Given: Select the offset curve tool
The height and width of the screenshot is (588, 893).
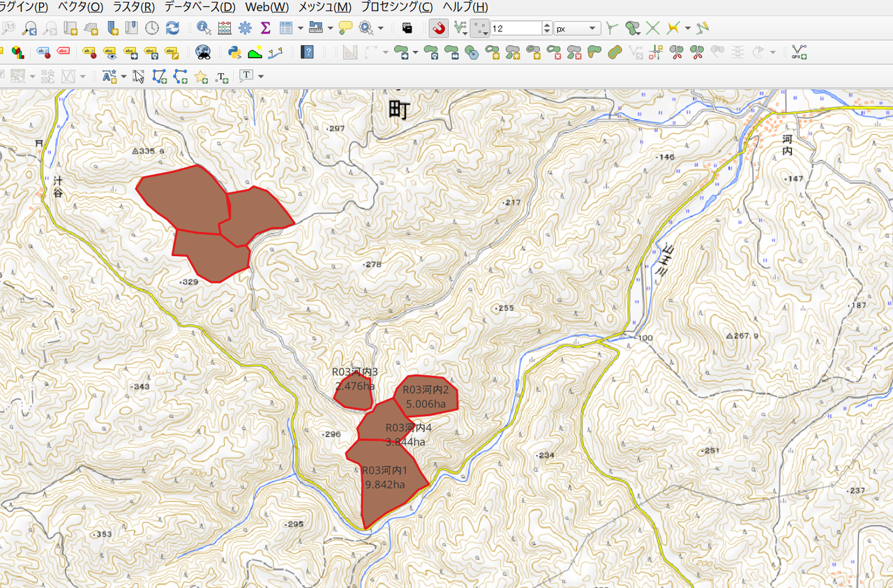Looking at the screenshot, I should [x=615, y=52].
